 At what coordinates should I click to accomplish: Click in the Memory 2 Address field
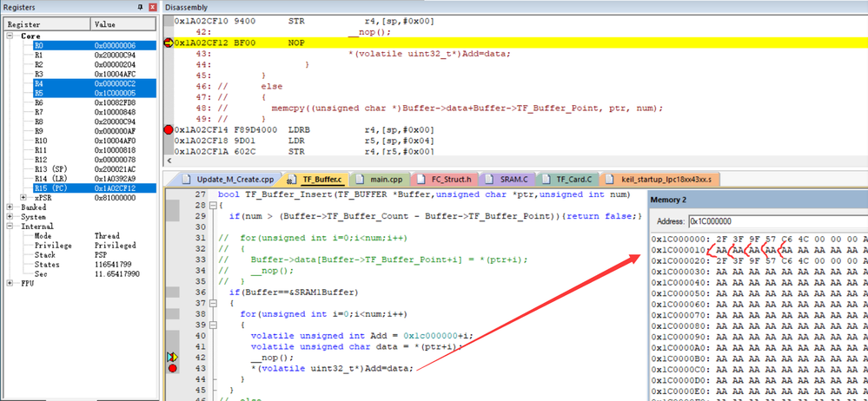pyautogui.click(x=778, y=221)
